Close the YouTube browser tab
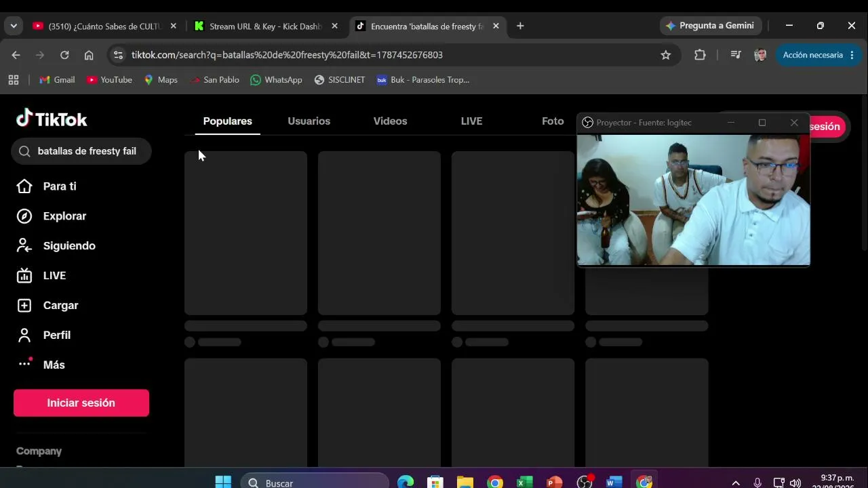 173,26
